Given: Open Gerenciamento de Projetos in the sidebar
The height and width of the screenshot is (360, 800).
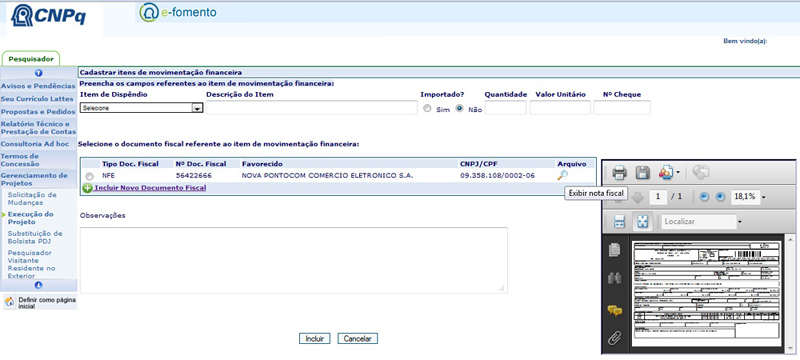Looking at the screenshot, I should coord(34,179).
